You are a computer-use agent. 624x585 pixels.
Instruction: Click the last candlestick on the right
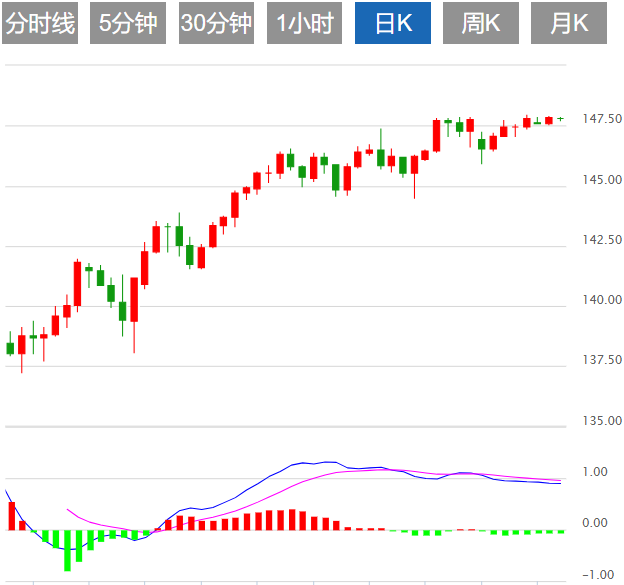pos(560,119)
